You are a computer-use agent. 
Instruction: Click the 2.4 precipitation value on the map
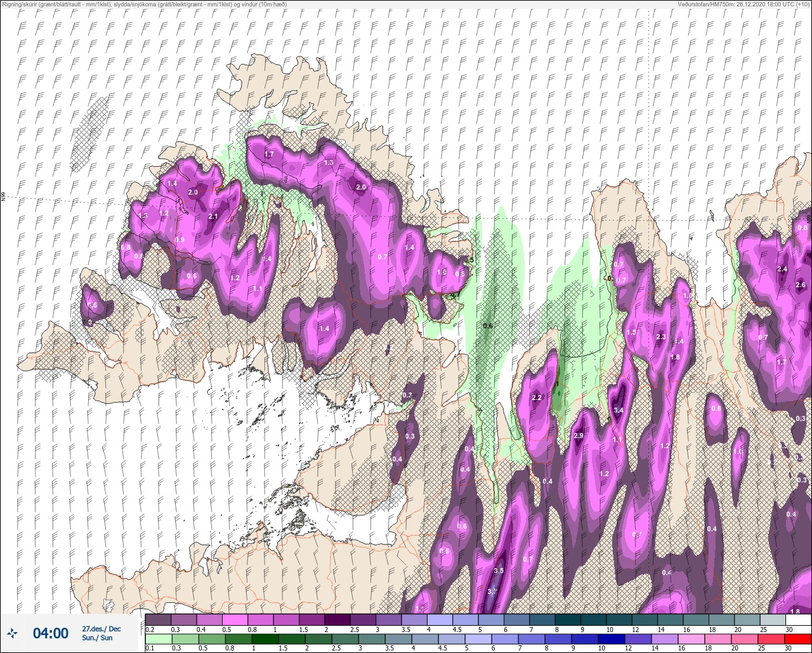(782, 269)
